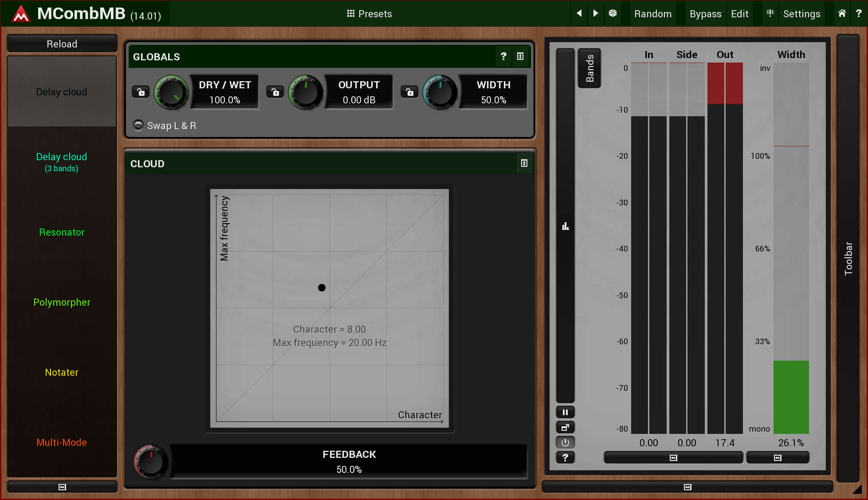
Task: Pop out the meters window icon
Action: click(565, 427)
